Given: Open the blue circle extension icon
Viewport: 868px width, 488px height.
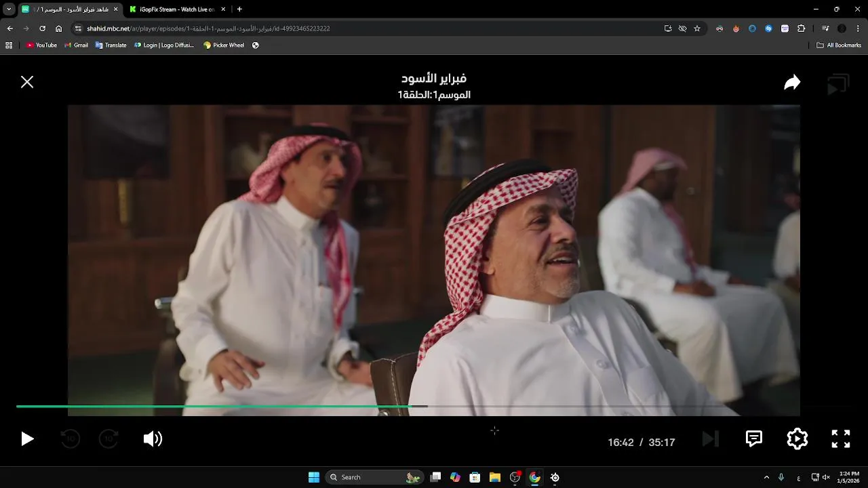Looking at the screenshot, I should pyautogui.click(x=752, y=28).
